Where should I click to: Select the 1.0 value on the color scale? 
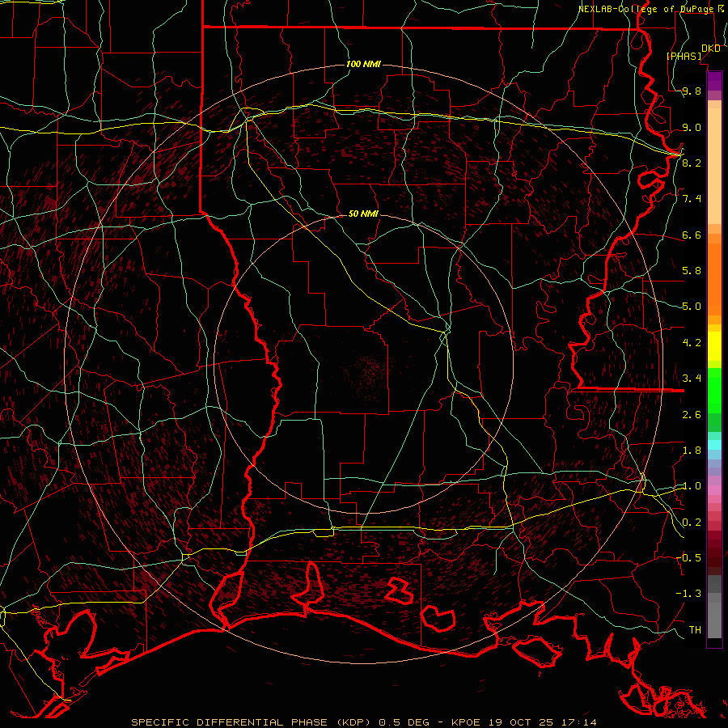(692, 486)
